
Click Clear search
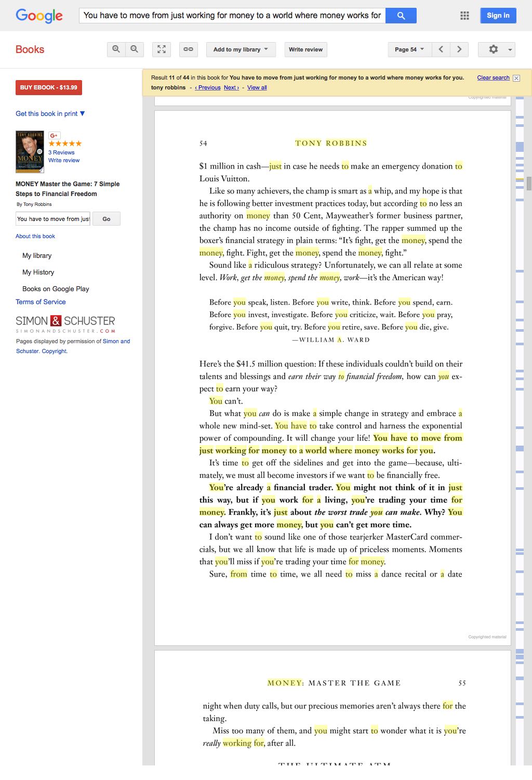click(494, 77)
